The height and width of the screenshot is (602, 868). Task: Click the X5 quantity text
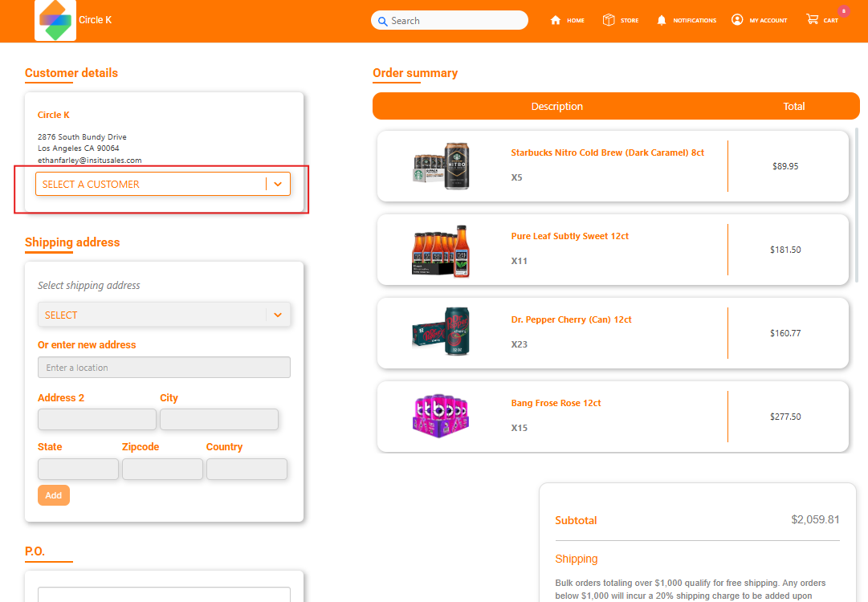[516, 177]
